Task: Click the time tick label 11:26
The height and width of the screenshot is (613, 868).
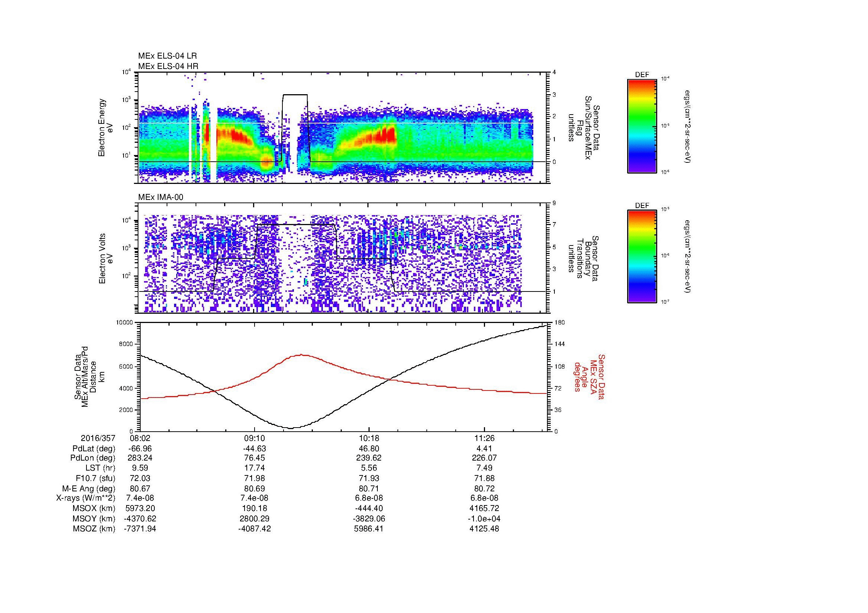Action: [x=484, y=438]
